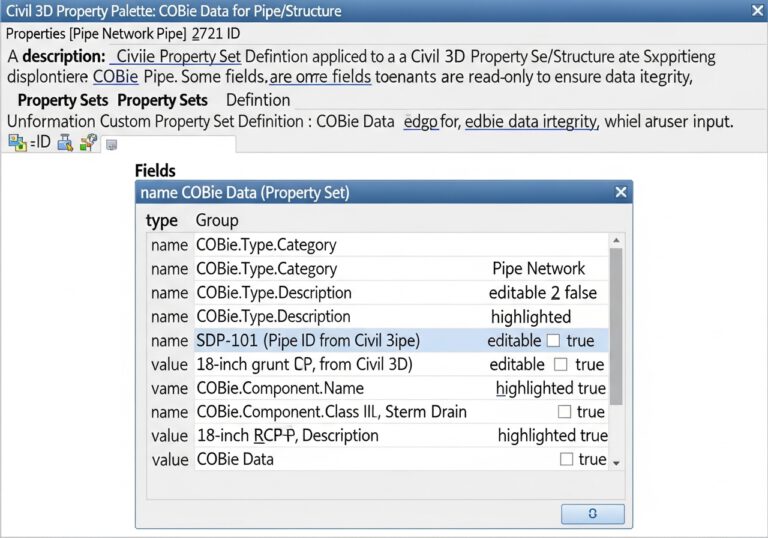
Task: Open the 'edbie data irtegrity' link
Action: (x=531, y=122)
